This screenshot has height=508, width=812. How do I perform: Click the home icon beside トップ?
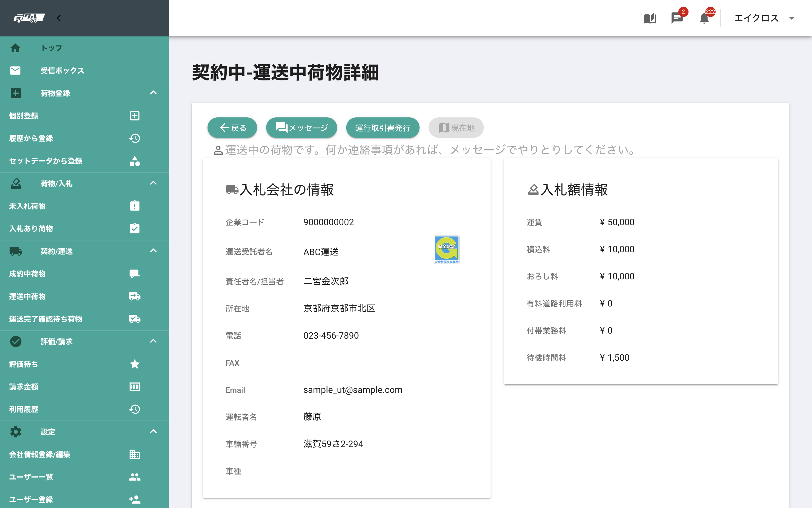(x=15, y=48)
